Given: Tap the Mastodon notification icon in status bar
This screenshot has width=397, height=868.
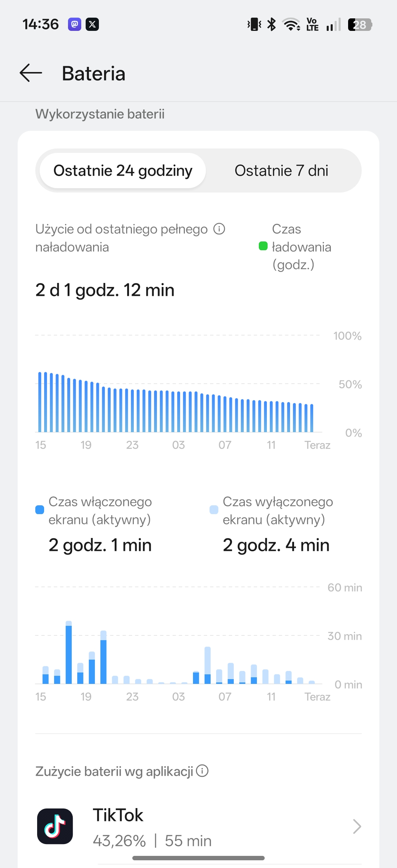Looking at the screenshot, I should tap(74, 24).
